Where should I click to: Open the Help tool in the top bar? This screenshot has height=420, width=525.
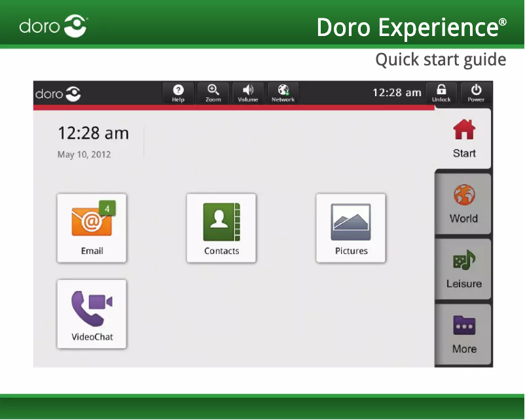(177, 92)
